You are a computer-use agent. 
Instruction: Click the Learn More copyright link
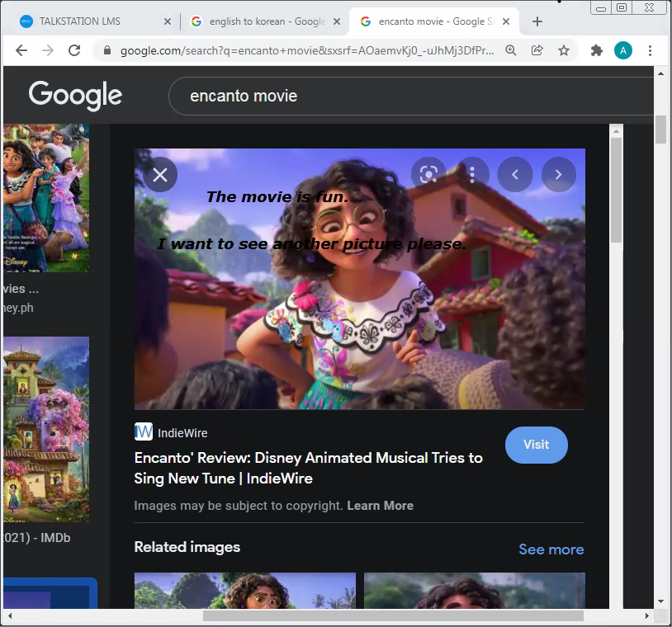pyautogui.click(x=380, y=506)
